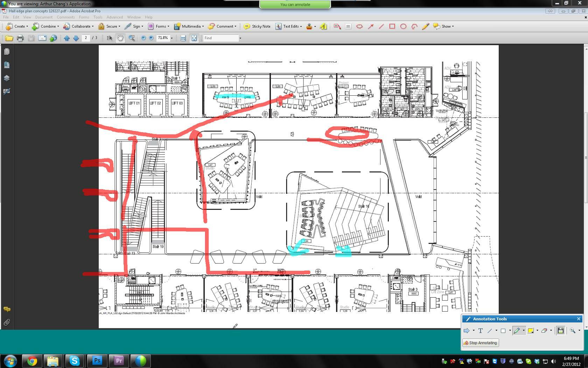The width and height of the screenshot is (588, 368).
Task: Print the document using the printer icon
Action: (20, 38)
